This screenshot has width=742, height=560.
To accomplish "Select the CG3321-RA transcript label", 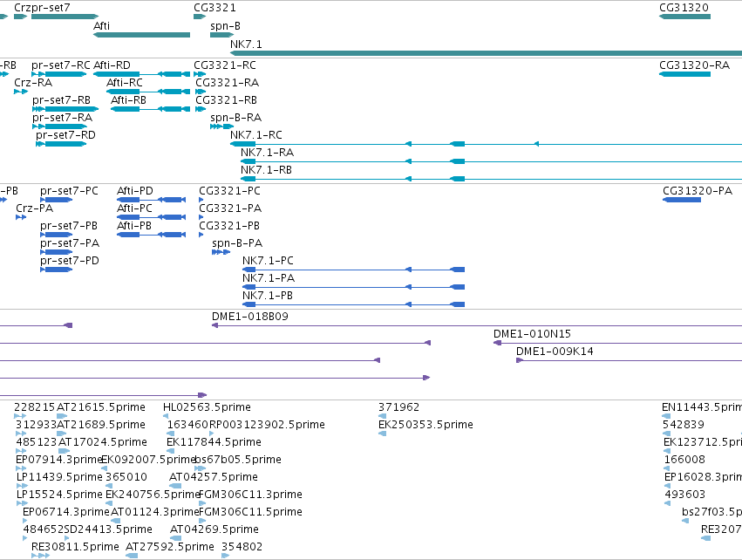I will (228, 82).
